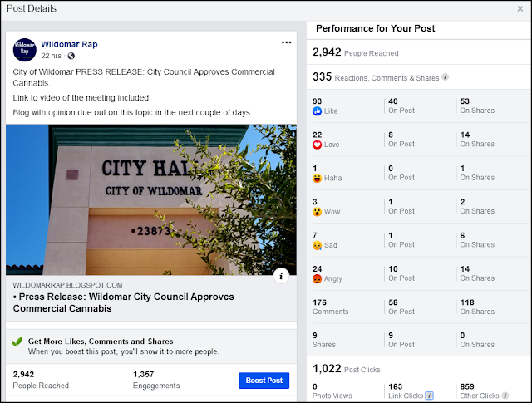Open the Wildomar Rap page name link
The height and width of the screenshot is (403, 532).
(69, 44)
